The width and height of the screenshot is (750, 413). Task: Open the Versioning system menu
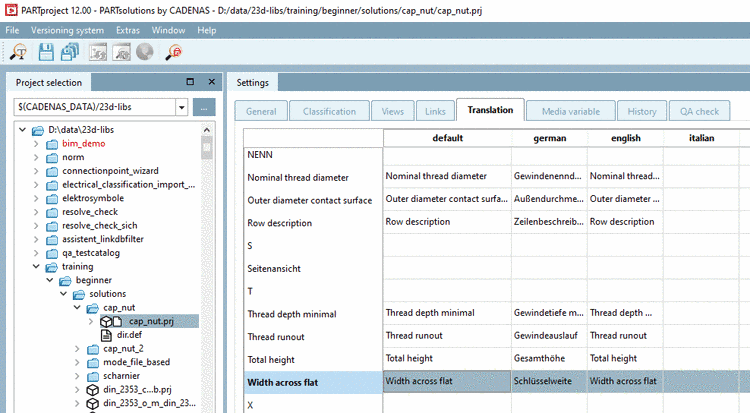coord(67,30)
